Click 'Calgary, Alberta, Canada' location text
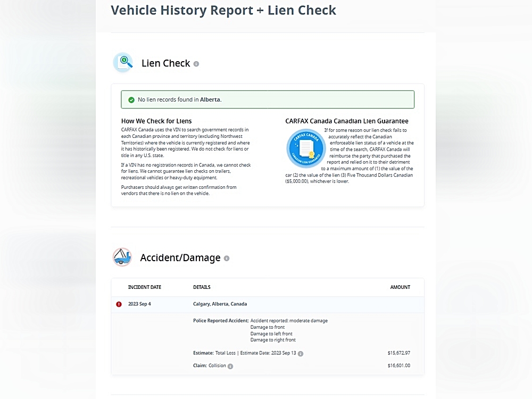Screen dimensions: 532x399 (220, 304)
